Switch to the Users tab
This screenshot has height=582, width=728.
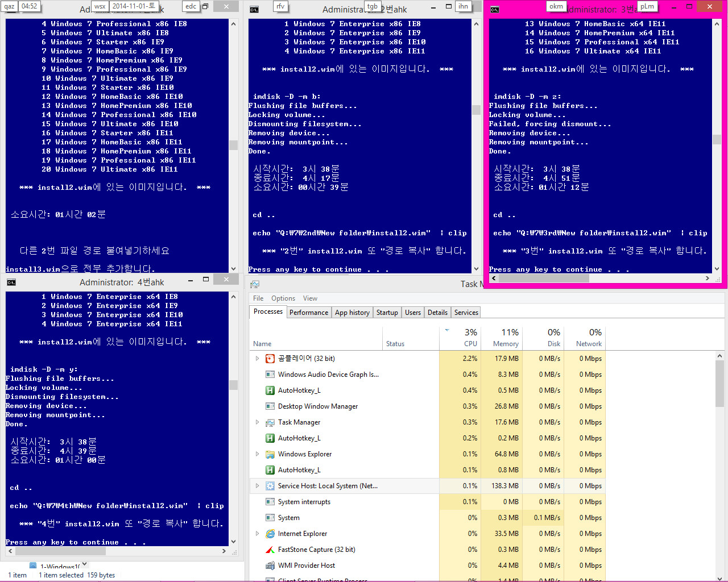tap(413, 313)
